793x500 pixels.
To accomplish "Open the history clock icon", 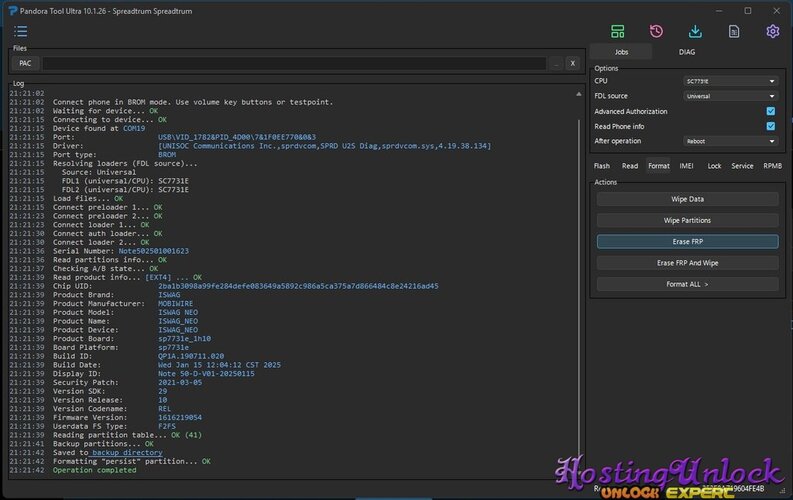I will point(656,31).
